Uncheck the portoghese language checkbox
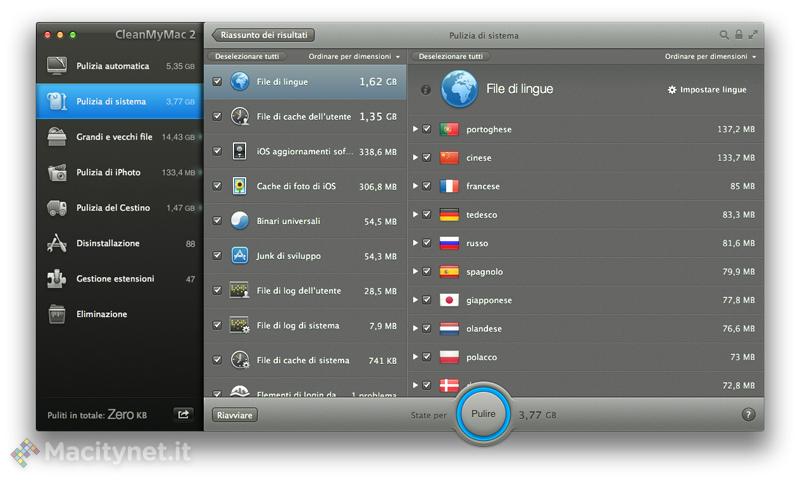800x481 pixels. [427, 129]
